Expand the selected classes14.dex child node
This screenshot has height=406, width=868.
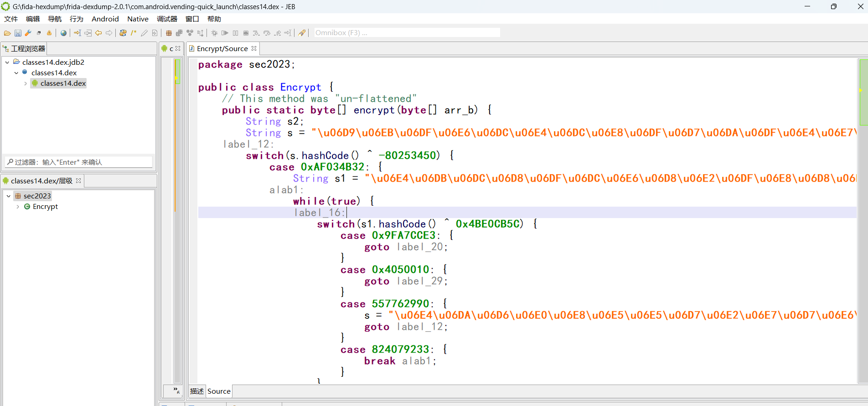coord(26,83)
